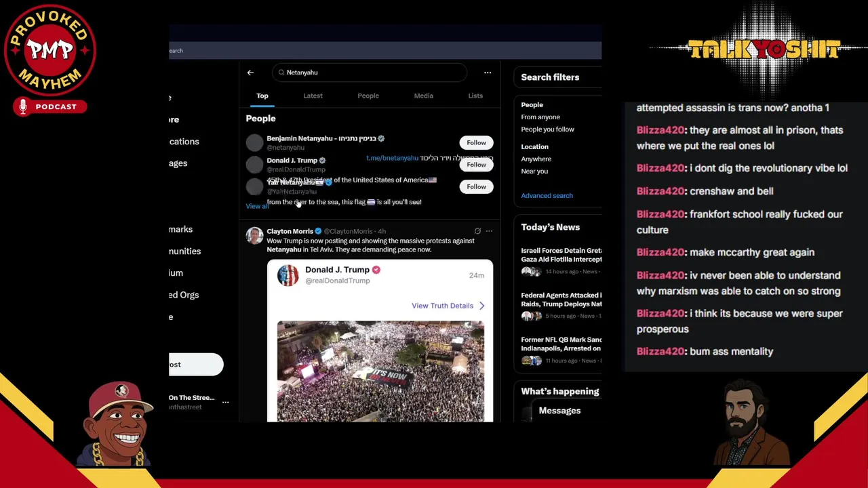
Task: Click red verified badge on embedded Trump post
Action: (376, 270)
